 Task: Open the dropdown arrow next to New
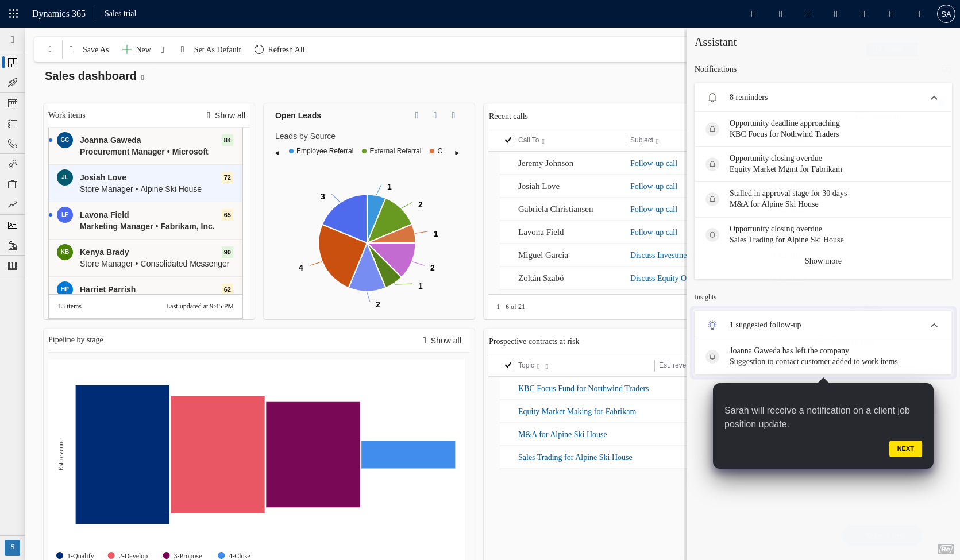point(163,50)
